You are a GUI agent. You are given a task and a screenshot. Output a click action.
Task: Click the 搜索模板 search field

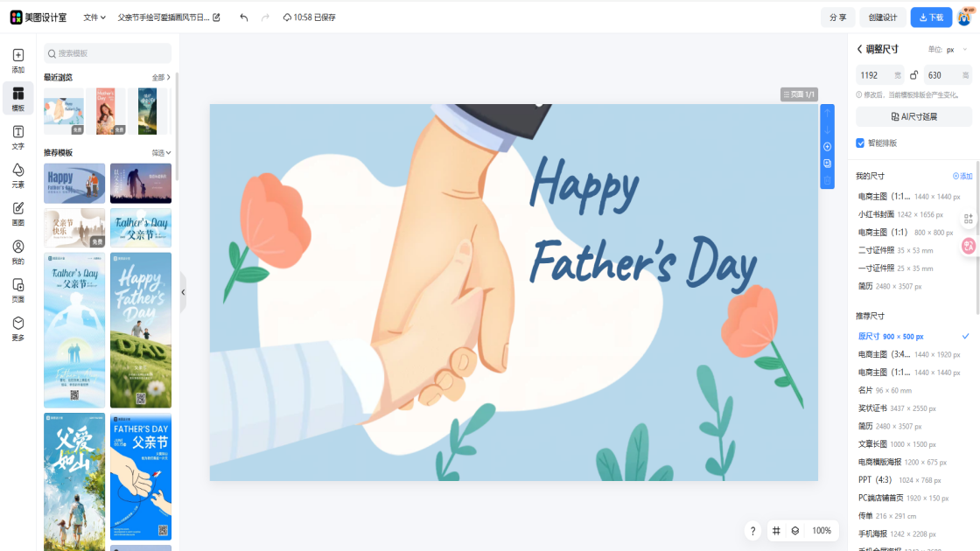point(109,53)
